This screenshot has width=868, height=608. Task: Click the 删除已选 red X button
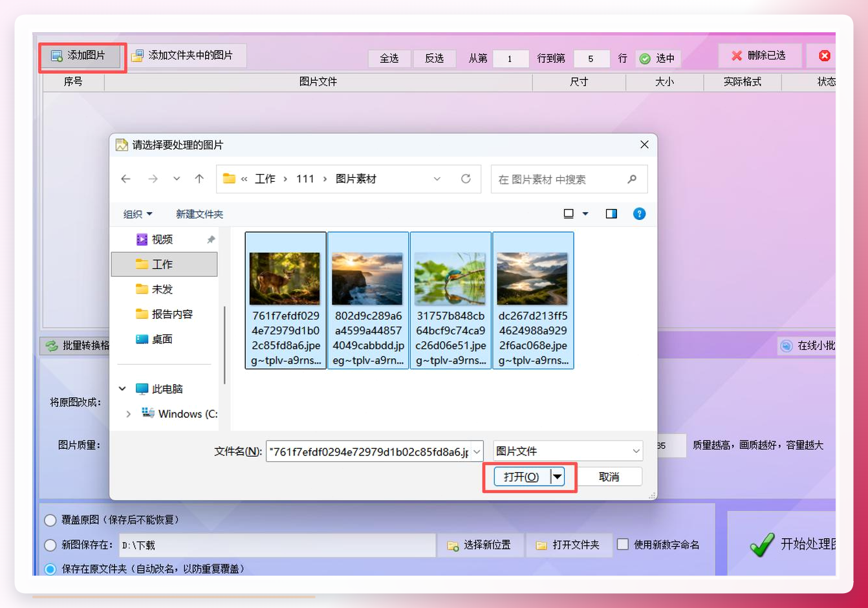(760, 56)
